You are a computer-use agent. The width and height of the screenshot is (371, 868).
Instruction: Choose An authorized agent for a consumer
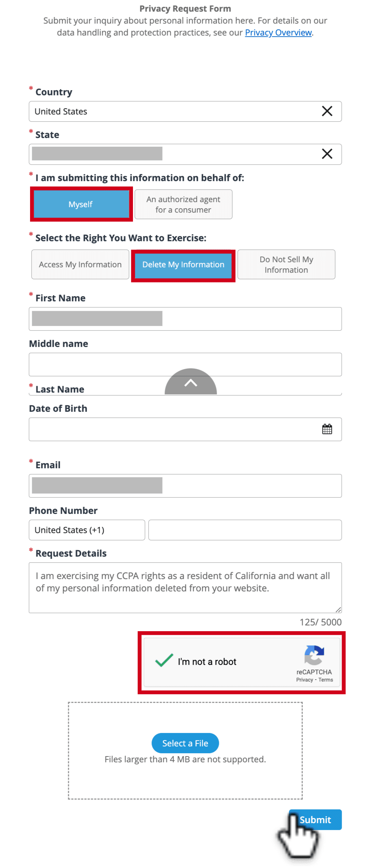click(x=183, y=204)
